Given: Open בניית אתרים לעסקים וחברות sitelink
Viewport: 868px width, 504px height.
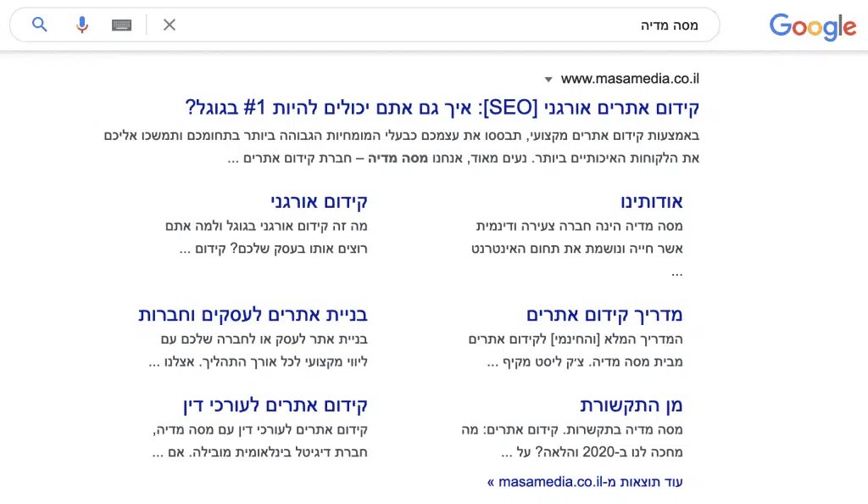Looking at the screenshot, I should click(253, 315).
